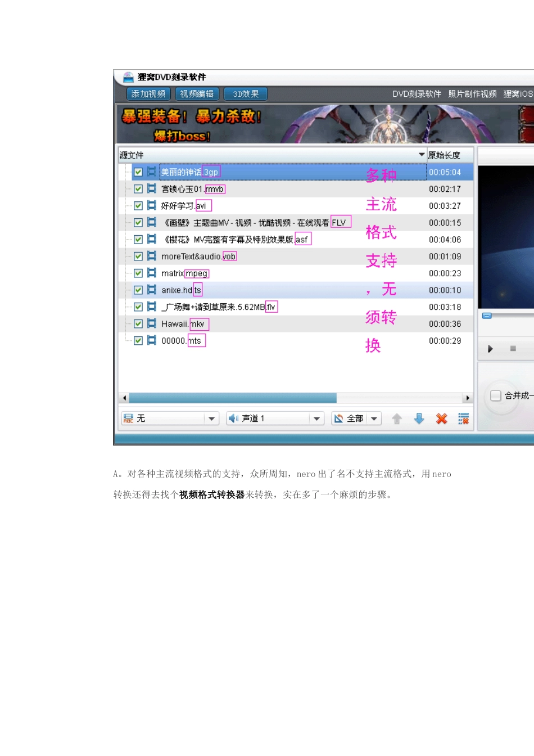Click the clear all list icon
This screenshot has width=534, height=756.
(464, 418)
